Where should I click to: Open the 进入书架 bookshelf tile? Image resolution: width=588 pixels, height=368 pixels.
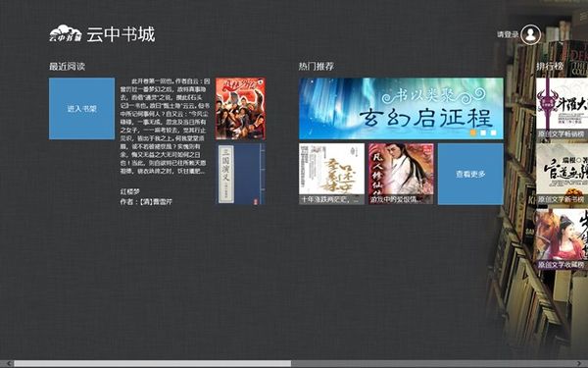pos(81,109)
